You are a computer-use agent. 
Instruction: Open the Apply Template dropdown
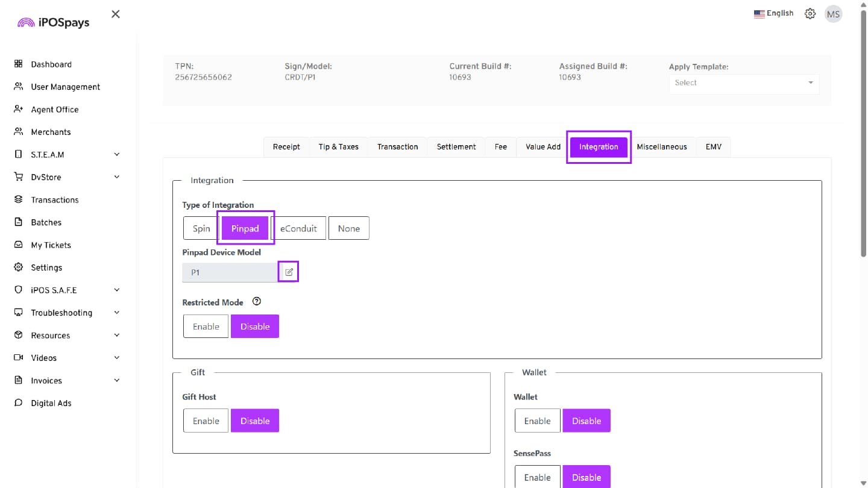(744, 83)
